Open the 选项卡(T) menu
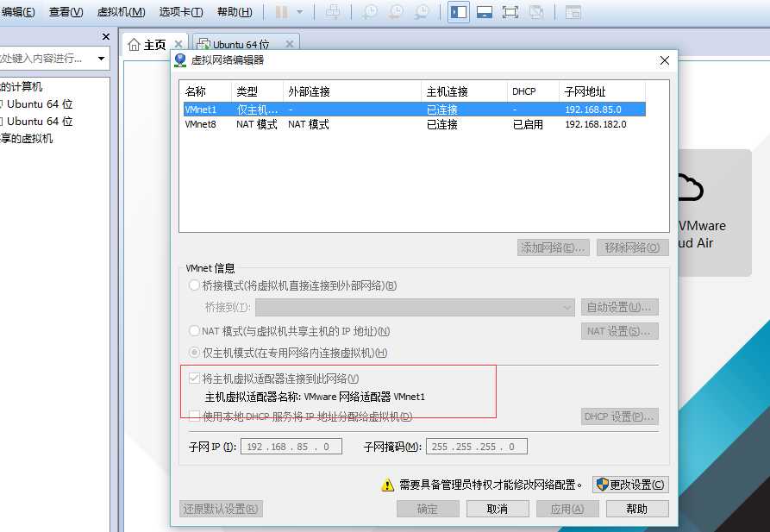The width and height of the screenshot is (770, 532). tap(181, 12)
